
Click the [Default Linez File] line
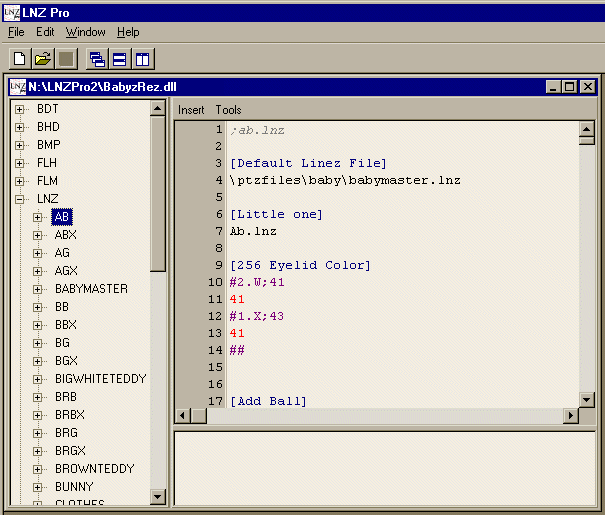(308, 163)
